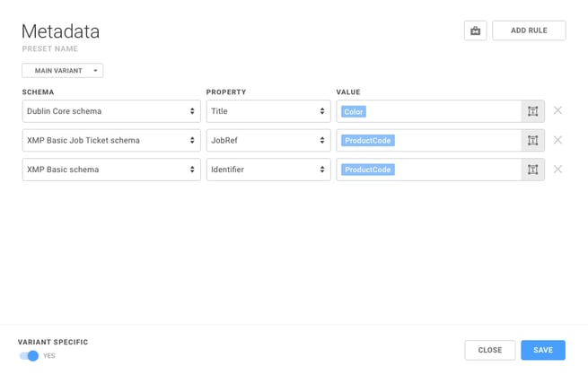Change the XMP Basic Job Ticket schema

tap(110, 140)
